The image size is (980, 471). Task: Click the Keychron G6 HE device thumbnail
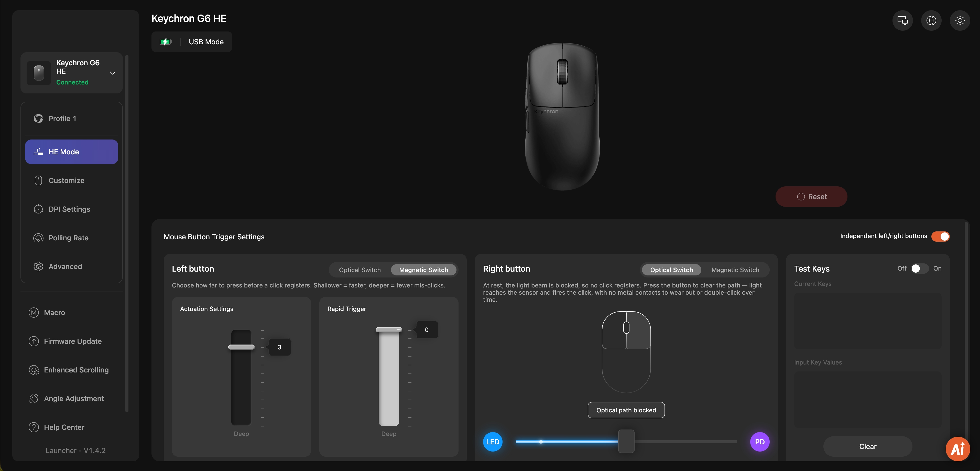tap(39, 73)
